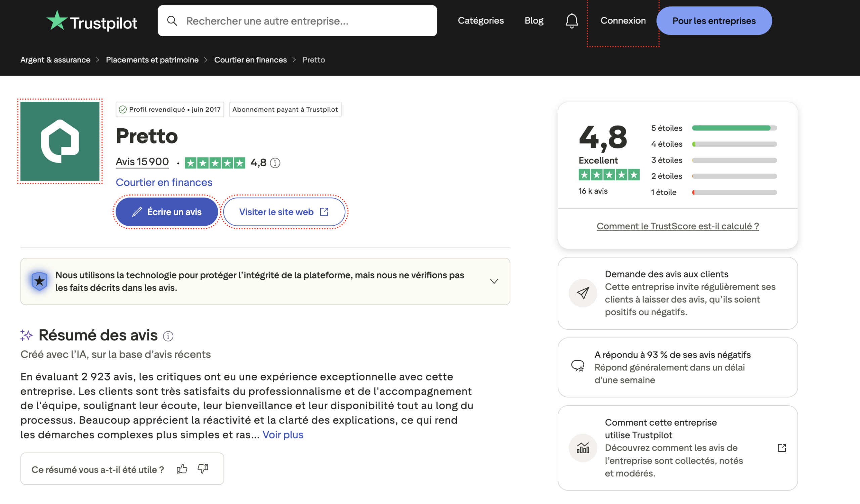Filter by 1 étoile rating bar
Screen dimensions: 860x504
[714, 192]
